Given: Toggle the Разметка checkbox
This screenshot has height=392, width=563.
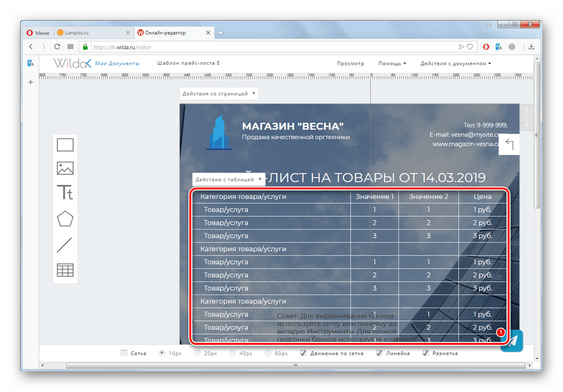Looking at the screenshot, I should pyautogui.click(x=425, y=353).
